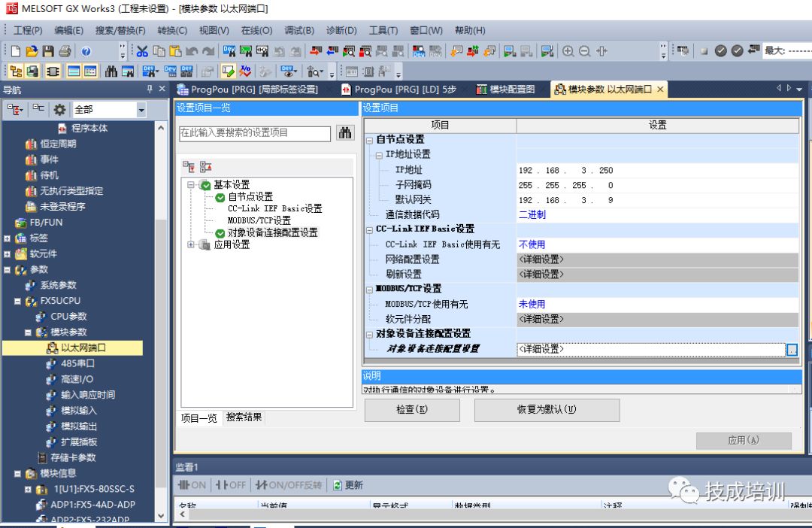The height and width of the screenshot is (528, 812).
Task: Click the 不使用 CC-Link IEF Basic value
Action: [x=532, y=244]
